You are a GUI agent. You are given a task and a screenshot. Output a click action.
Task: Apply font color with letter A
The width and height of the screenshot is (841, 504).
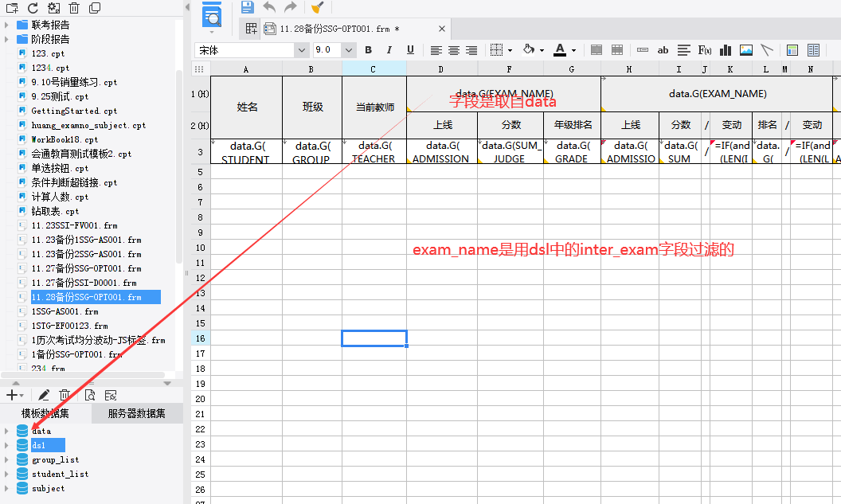tap(560, 49)
